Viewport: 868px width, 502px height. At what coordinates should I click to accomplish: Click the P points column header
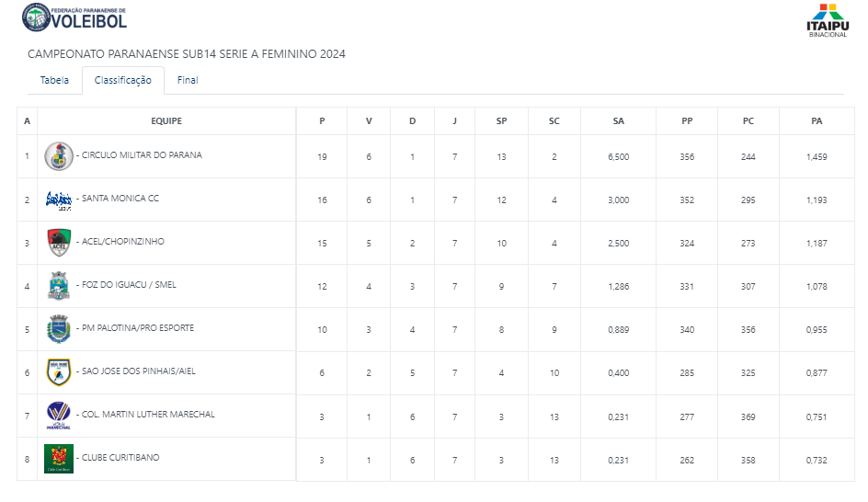pos(322,121)
